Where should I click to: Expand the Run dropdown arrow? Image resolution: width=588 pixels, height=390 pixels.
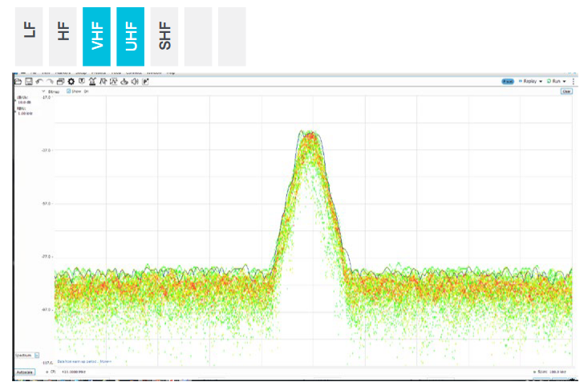(565, 81)
